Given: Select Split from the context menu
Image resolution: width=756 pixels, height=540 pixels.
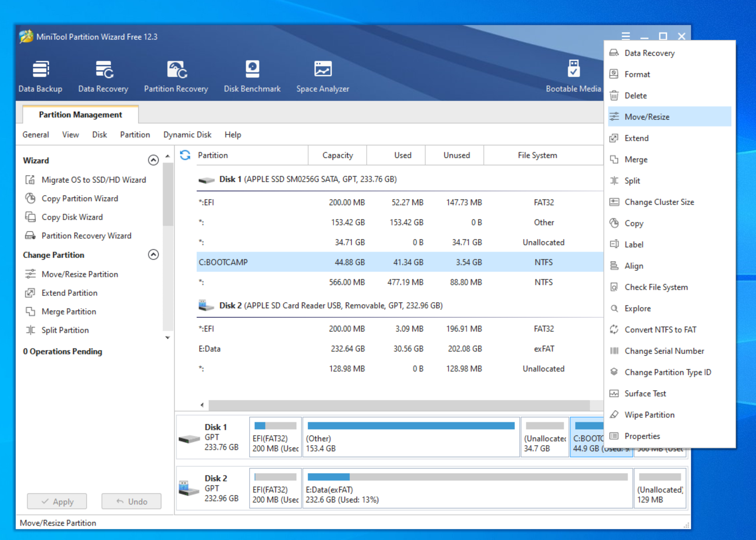Looking at the screenshot, I should pos(670,181).
